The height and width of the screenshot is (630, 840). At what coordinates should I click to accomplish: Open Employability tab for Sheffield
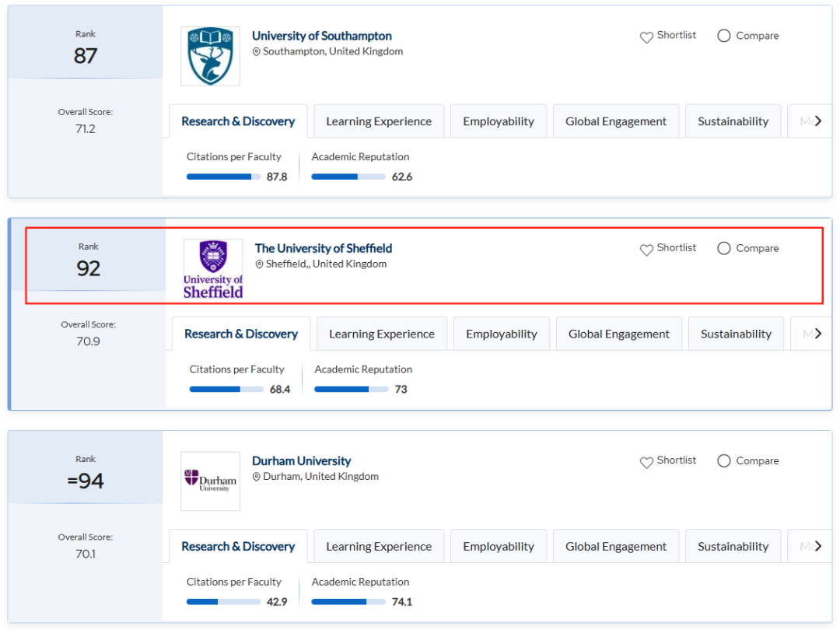pyautogui.click(x=502, y=334)
